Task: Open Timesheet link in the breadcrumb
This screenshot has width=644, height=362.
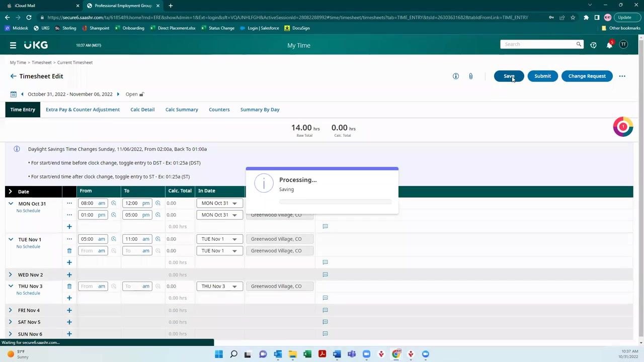Action: pos(42,62)
